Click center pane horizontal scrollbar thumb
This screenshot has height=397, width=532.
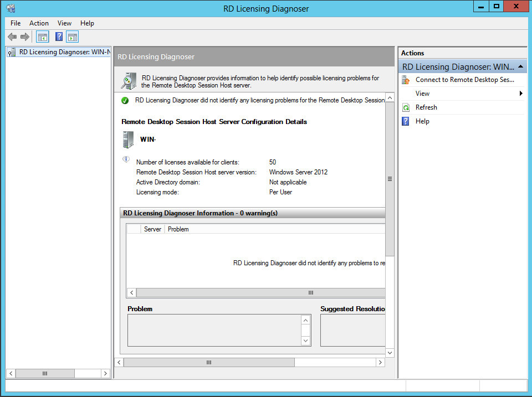[209, 363]
